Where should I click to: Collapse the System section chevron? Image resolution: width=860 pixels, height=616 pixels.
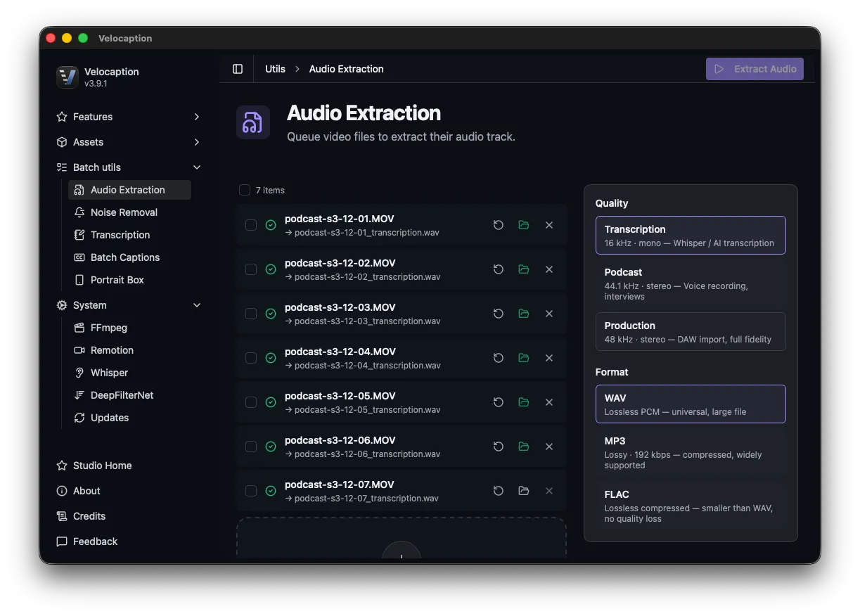pos(197,305)
